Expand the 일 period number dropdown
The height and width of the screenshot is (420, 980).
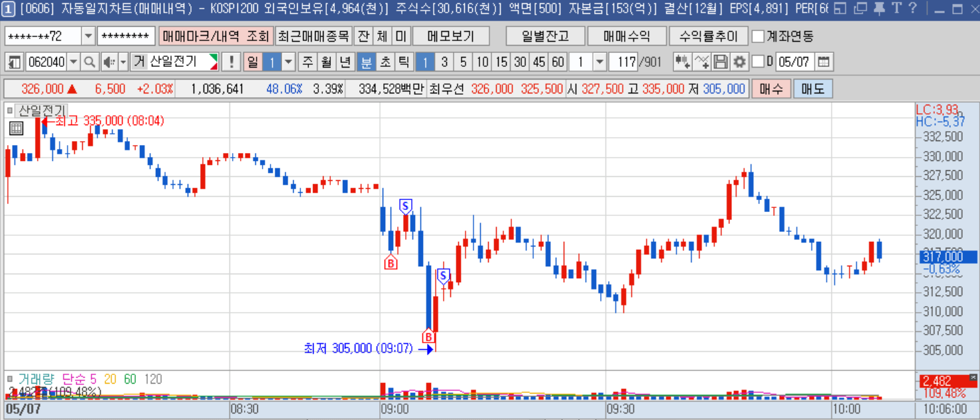coord(288,62)
